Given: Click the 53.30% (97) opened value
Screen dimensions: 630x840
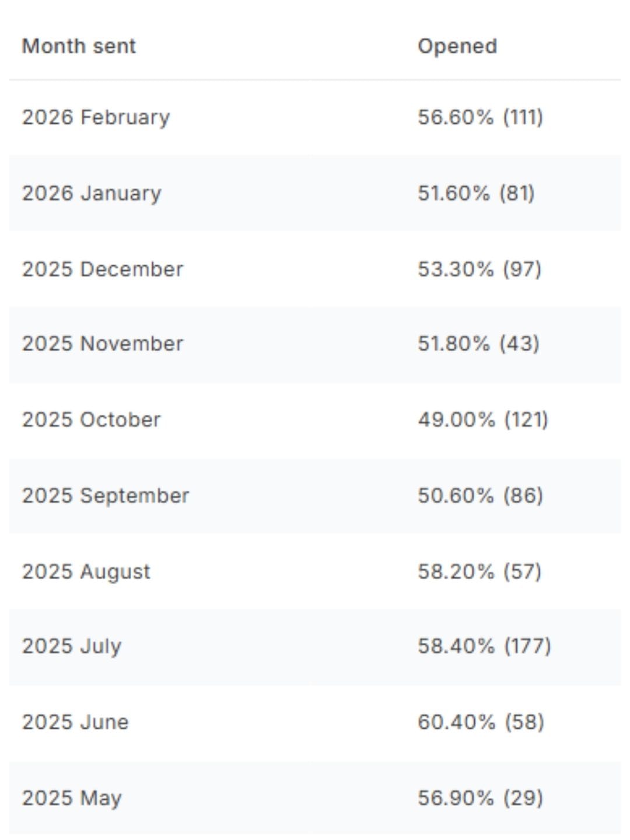Looking at the screenshot, I should coord(480,269).
